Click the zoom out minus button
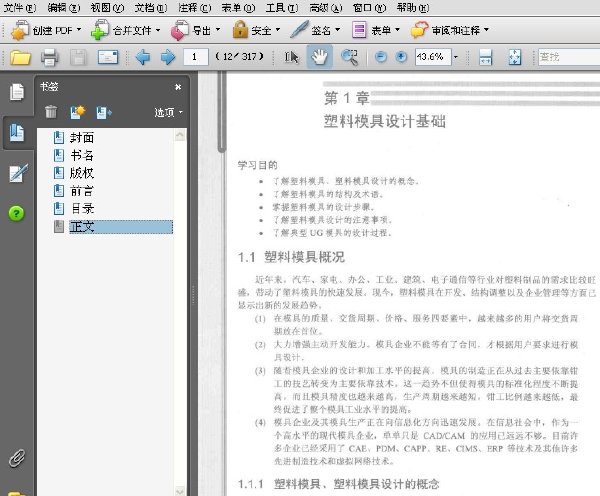The image size is (600, 496). pyautogui.click(x=381, y=57)
